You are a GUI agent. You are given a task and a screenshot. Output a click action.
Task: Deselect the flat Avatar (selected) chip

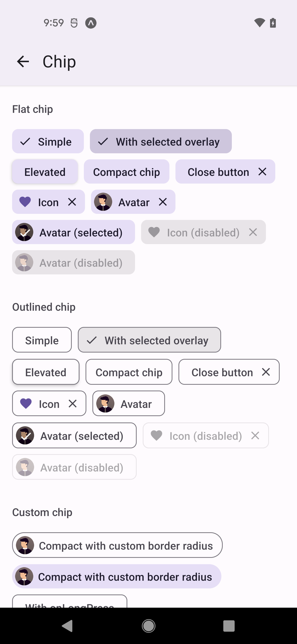click(74, 232)
